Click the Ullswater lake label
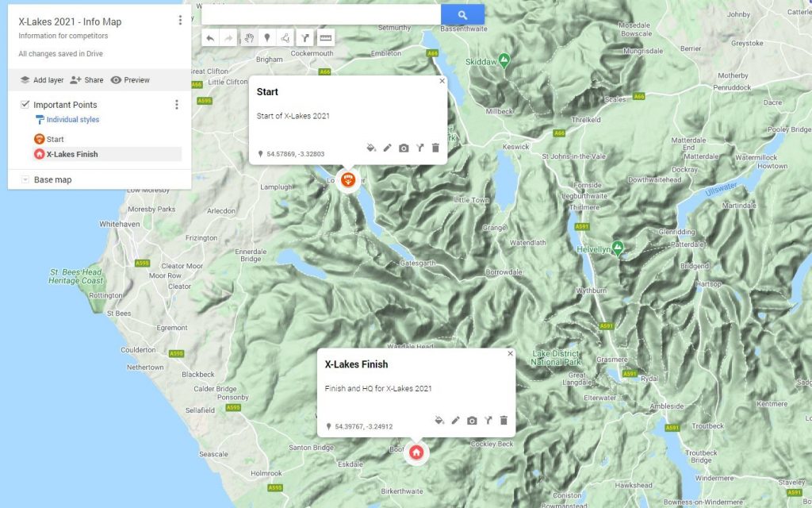The width and height of the screenshot is (812, 508). [721, 189]
